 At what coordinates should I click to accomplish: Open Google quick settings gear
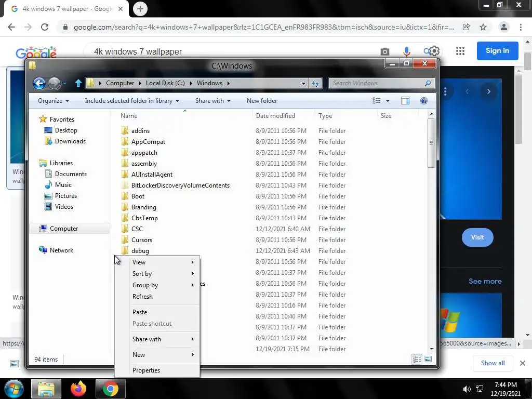coord(434,51)
